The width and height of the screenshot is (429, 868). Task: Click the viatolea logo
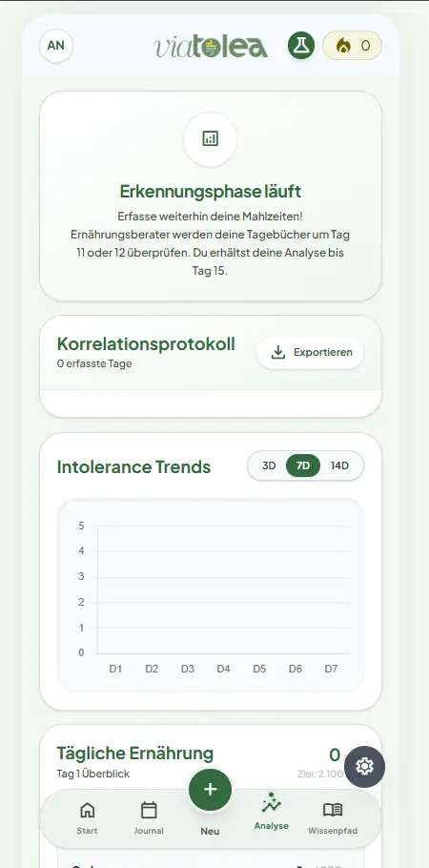pyautogui.click(x=211, y=47)
